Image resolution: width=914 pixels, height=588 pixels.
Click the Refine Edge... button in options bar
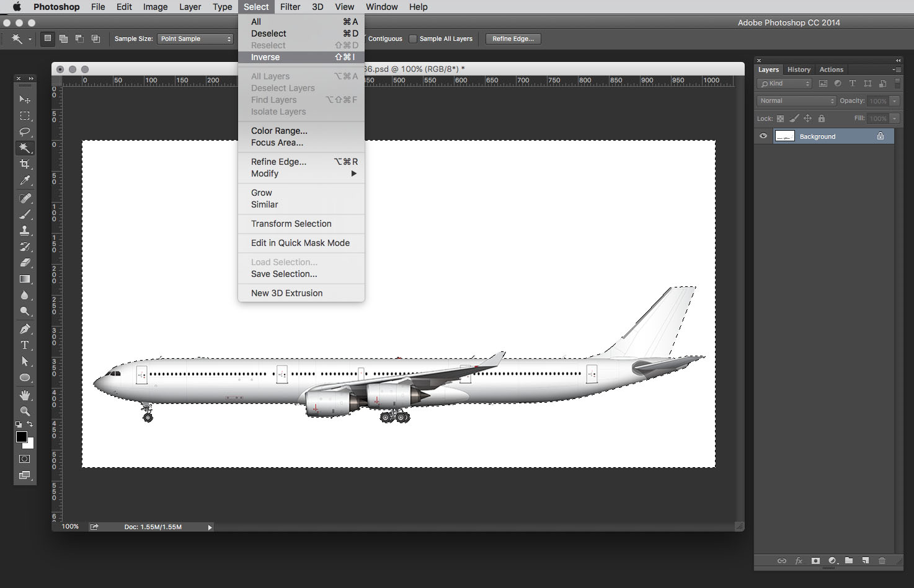point(513,39)
